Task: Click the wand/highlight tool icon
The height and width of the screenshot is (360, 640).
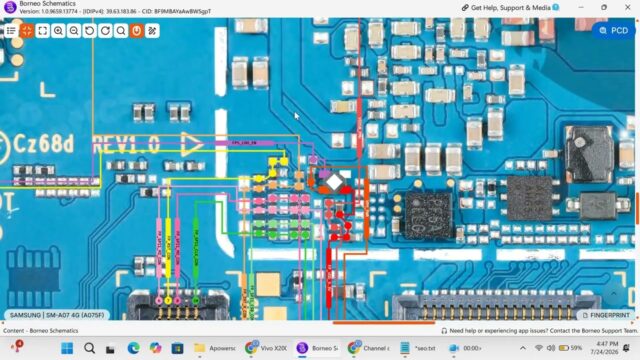Action: pyautogui.click(x=152, y=31)
